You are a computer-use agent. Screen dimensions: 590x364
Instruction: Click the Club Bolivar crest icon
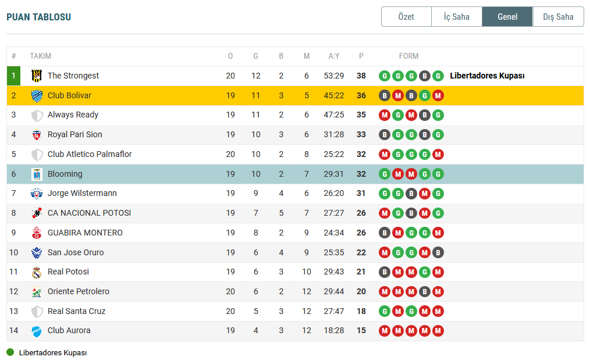pyautogui.click(x=37, y=95)
